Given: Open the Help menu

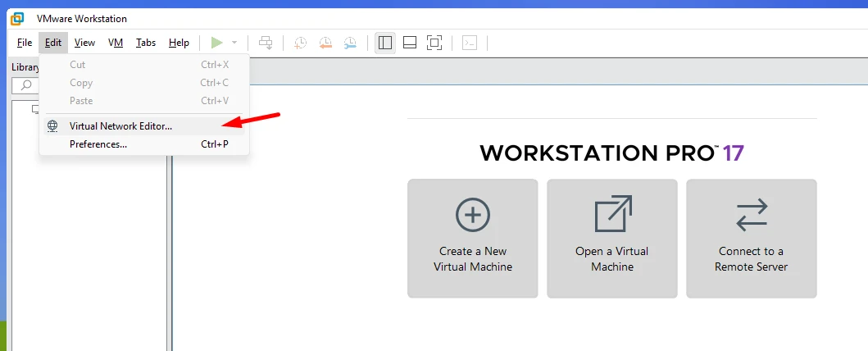Looking at the screenshot, I should click(179, 43).
